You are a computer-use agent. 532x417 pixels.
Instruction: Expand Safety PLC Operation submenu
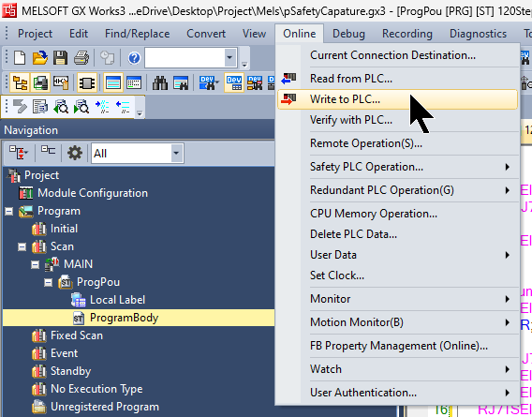click(x=398, y=167)
